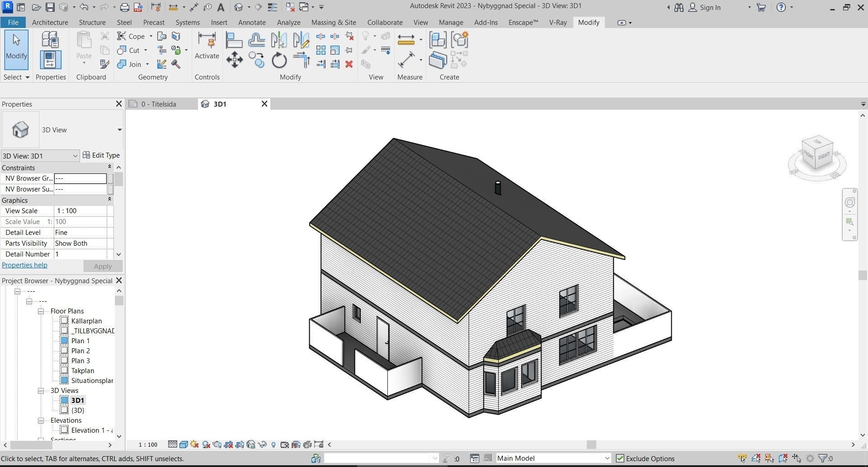Open the Properties help link
Screen dimensions: 868x467
(24, 265)
